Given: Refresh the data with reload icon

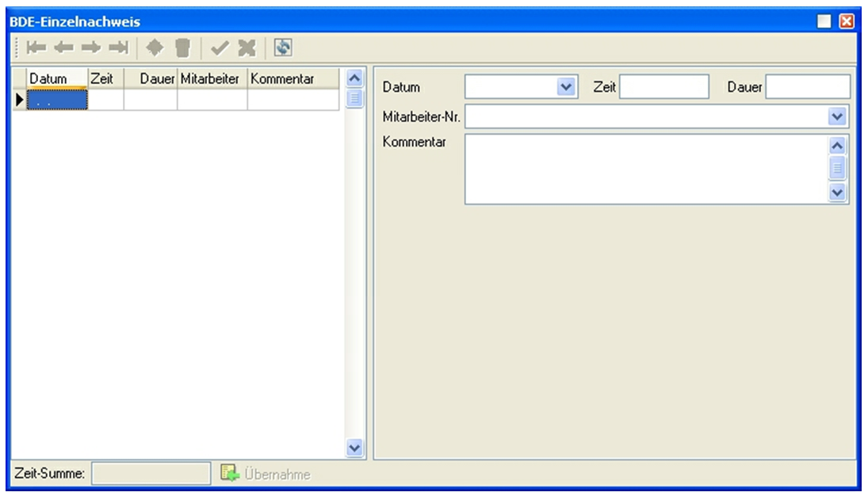Looking at the screenshot, I should coord(283,48).
